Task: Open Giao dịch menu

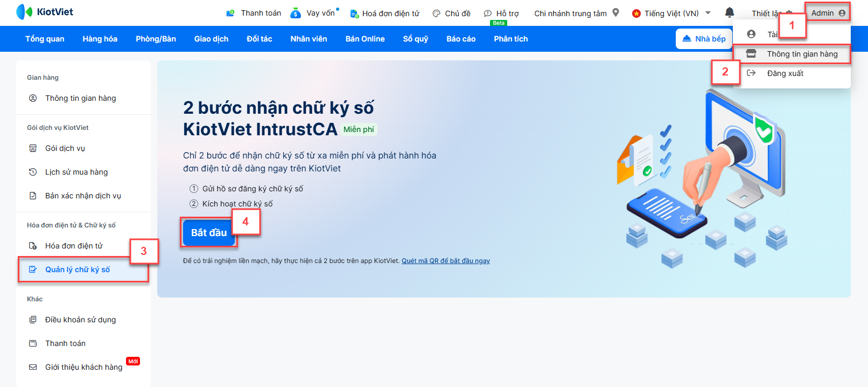Action: point(211,39)
